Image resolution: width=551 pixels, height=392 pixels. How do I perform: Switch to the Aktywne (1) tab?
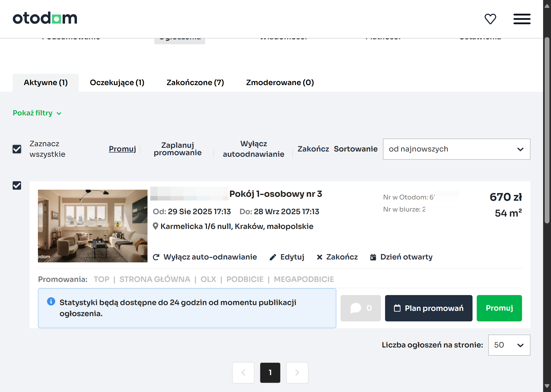click(x=46, y=83)
